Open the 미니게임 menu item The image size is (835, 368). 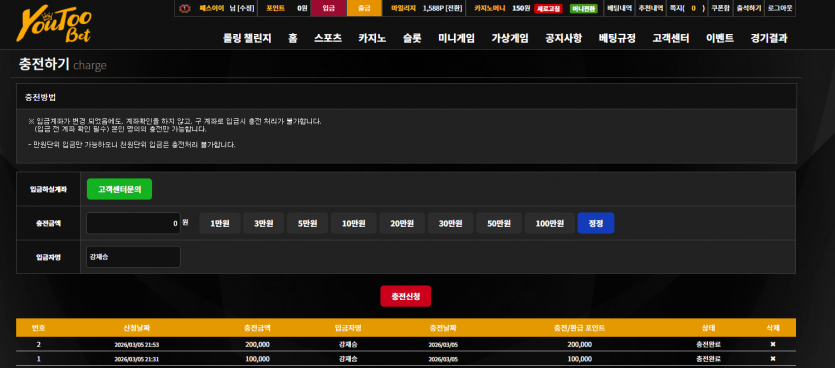[456, 38]
